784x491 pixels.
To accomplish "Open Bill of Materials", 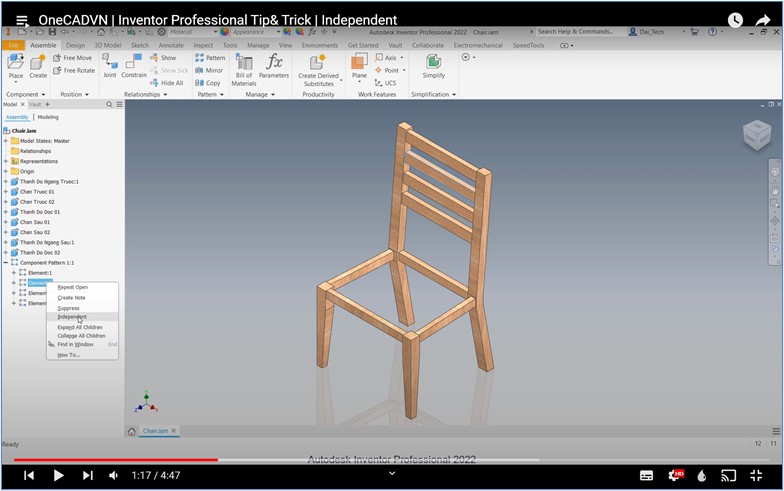I will [244, 70].
